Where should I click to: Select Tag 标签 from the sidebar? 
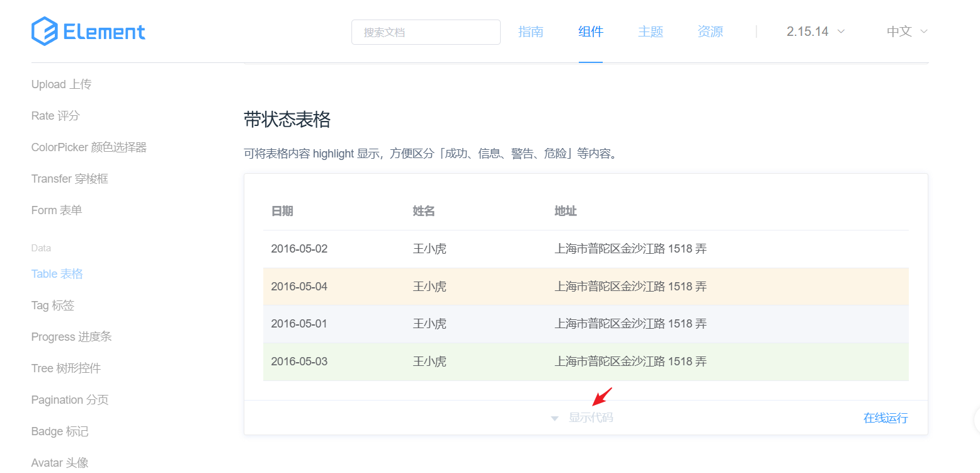pyautogui.click(x=52, y=305)
